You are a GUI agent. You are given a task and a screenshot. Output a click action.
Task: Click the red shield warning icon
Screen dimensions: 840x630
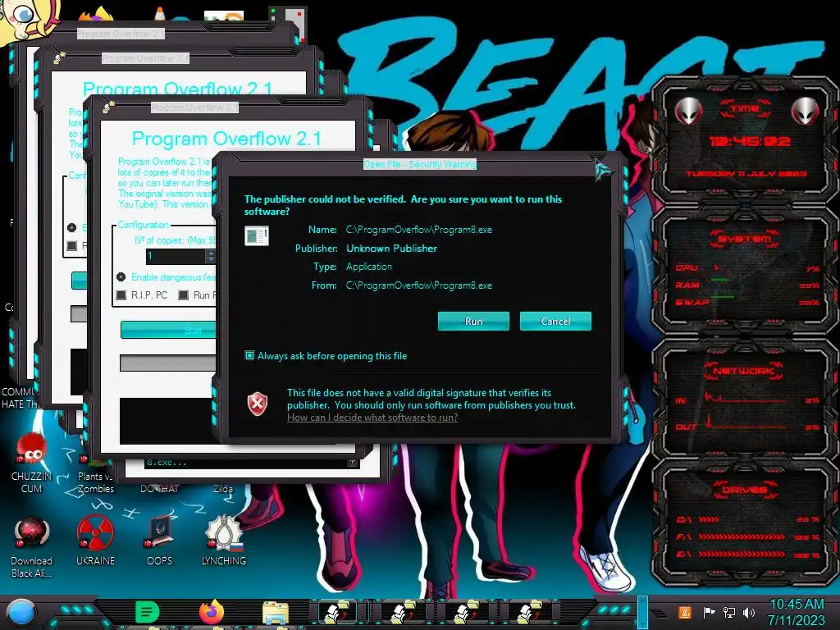[x=257, y=404]
